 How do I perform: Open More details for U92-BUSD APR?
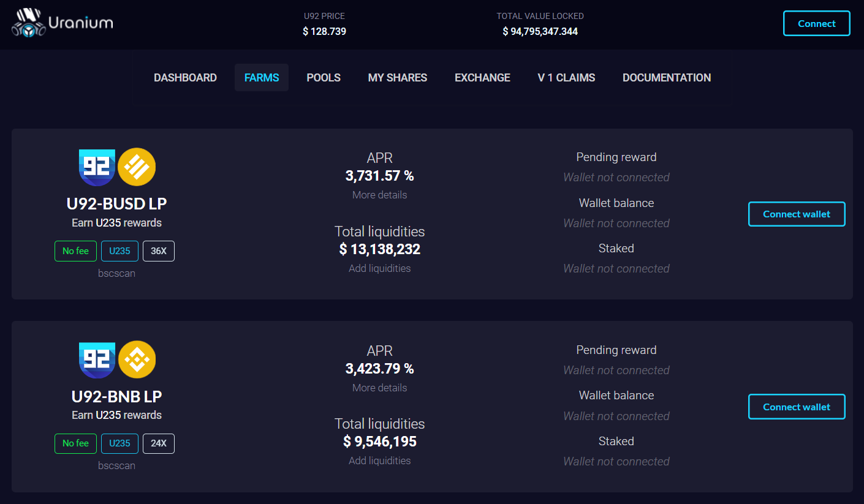(380, 195)
